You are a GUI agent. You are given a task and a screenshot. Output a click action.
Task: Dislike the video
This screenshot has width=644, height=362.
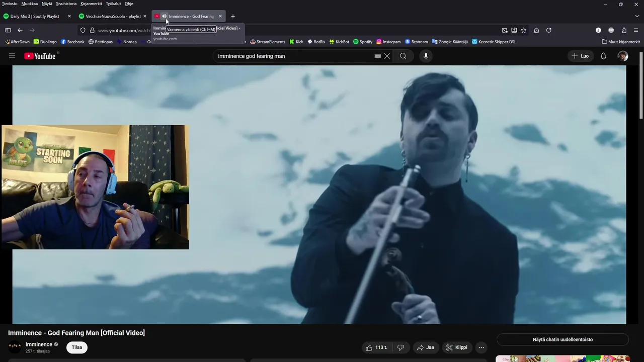click(x=400, y=347)
